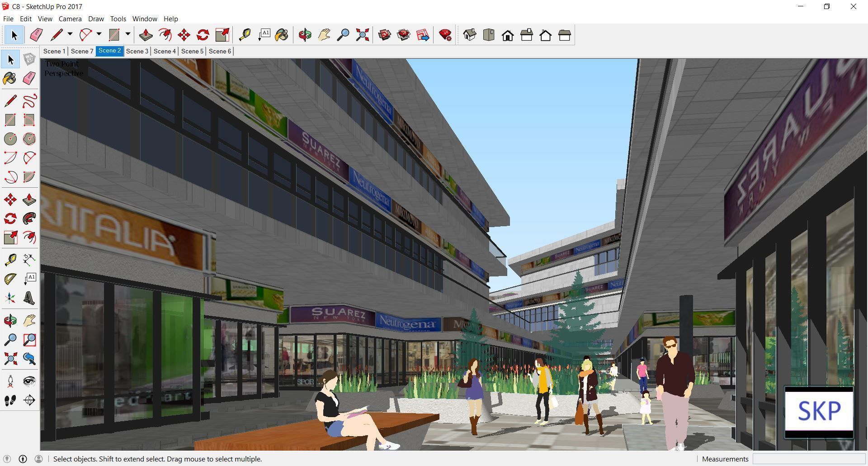Select the Position Camera tool
868x466 pixels.
(x=10, y=381)
